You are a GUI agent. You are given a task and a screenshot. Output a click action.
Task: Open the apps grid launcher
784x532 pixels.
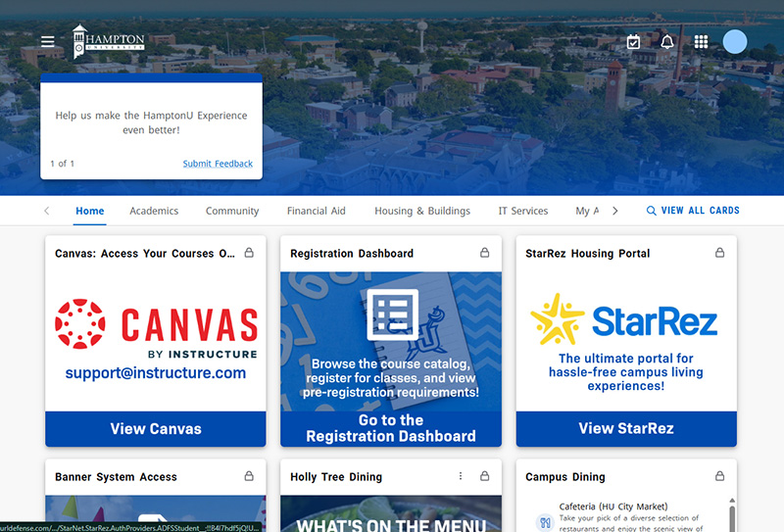coord(701,42)
